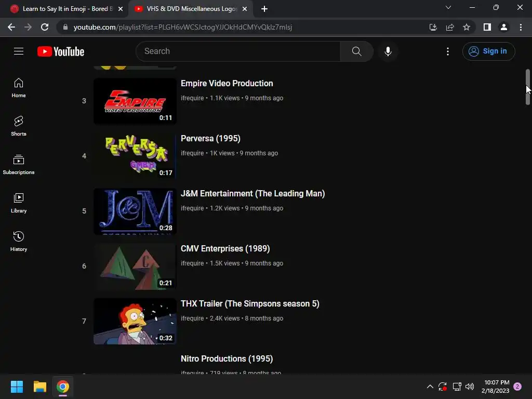
Task: Start voice search with the microphone
Action: point(388,51)
